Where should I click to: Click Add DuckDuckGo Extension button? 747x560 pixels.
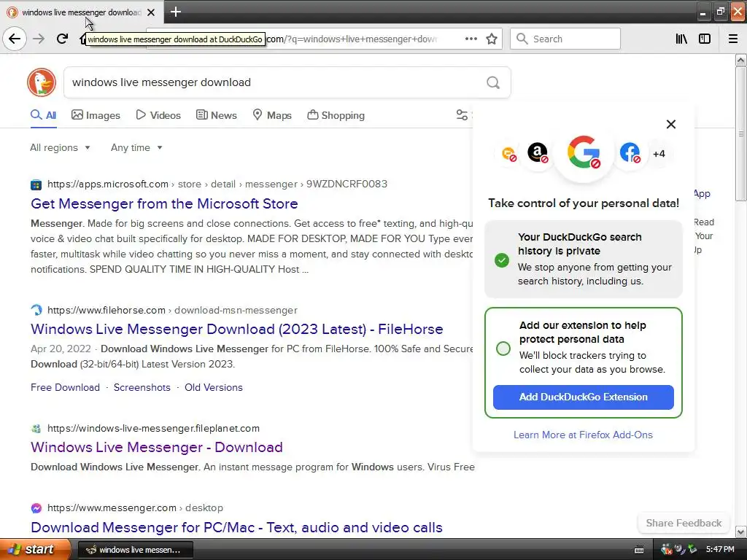click(583, 397)
